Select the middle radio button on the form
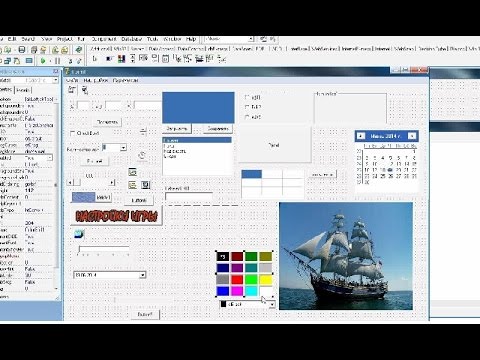The width and height of the screenshot is (480, 360). coord(247,107)
